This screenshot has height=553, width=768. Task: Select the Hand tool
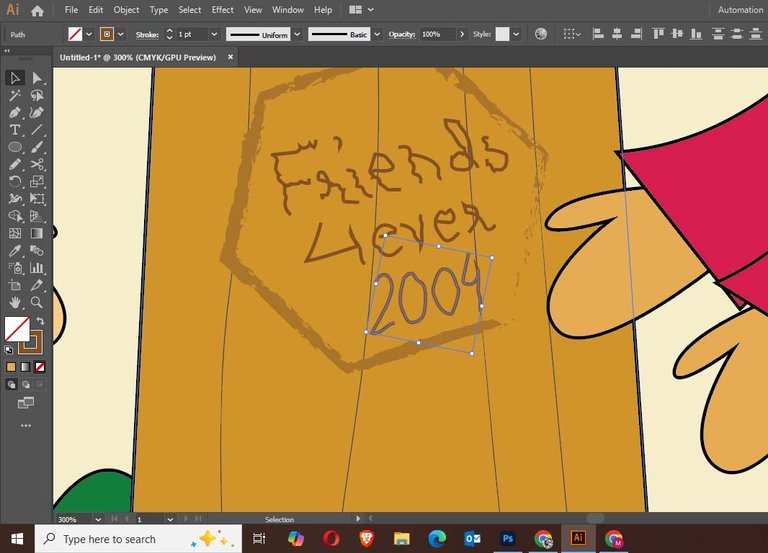[x=15, y=302]
